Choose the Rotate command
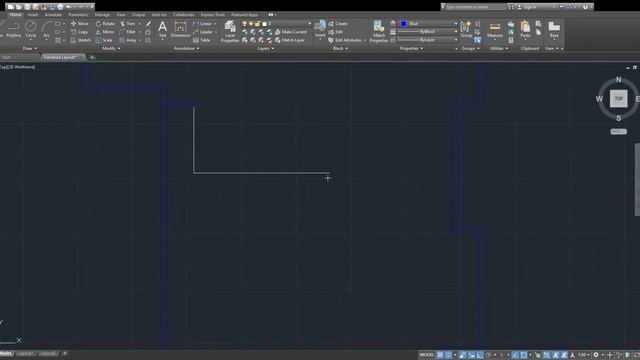Image resolution: width=640 pixels, height=360 pixels. point(105,24)
